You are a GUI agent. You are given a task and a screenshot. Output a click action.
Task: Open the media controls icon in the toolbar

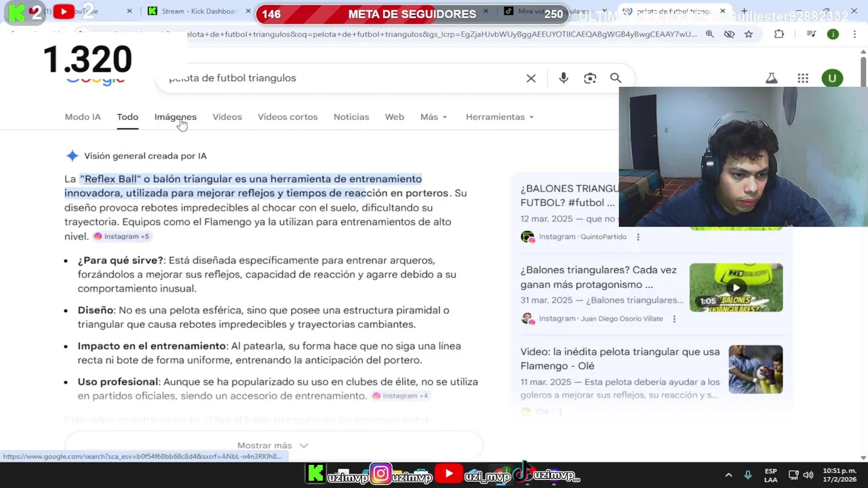tap(812, 34)
